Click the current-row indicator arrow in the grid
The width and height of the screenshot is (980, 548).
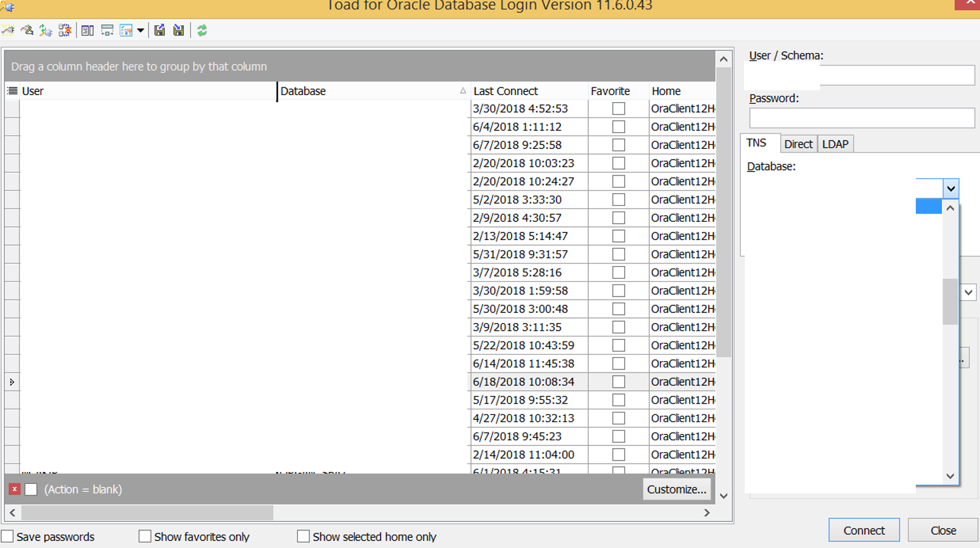pos(12,382)
